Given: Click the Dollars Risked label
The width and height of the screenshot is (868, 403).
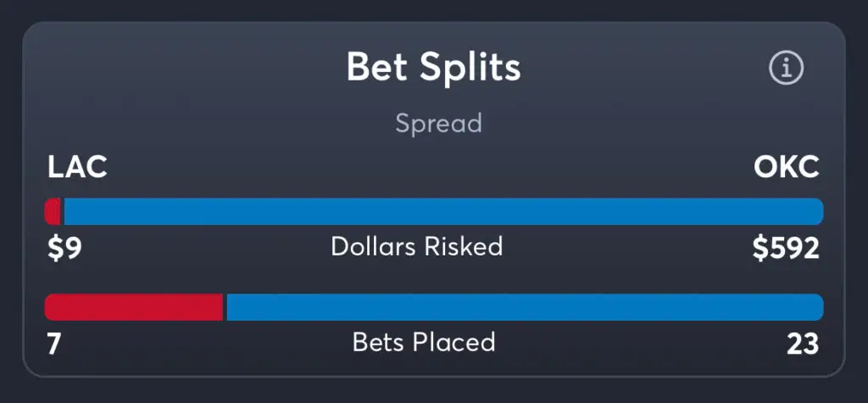Looking at the screenshot, I should point(417,247).
